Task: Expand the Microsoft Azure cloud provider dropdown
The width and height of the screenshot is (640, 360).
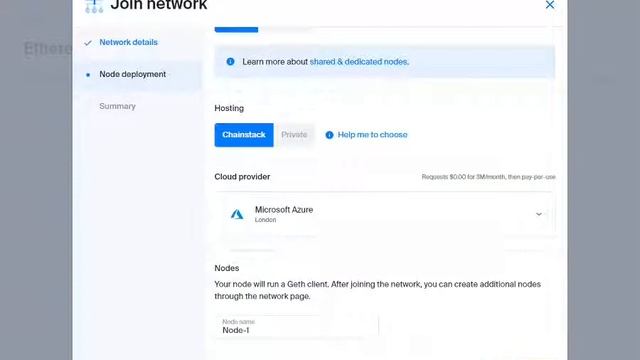Action: 385,214
